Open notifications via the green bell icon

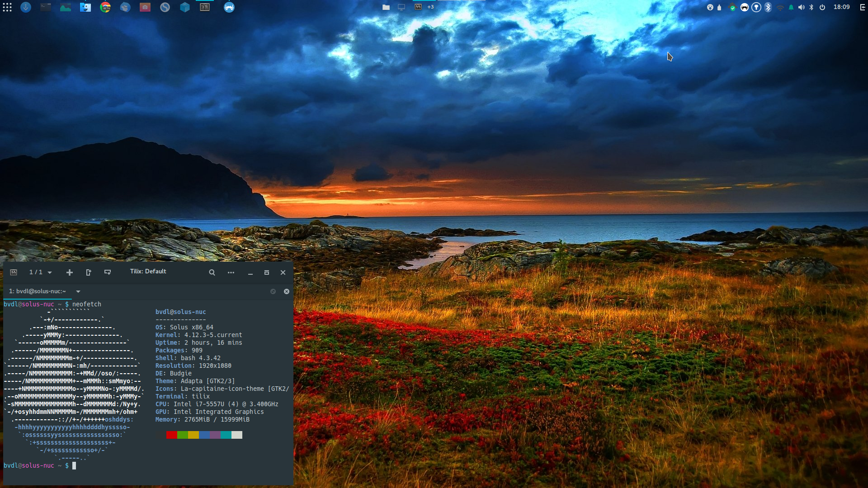791,7
